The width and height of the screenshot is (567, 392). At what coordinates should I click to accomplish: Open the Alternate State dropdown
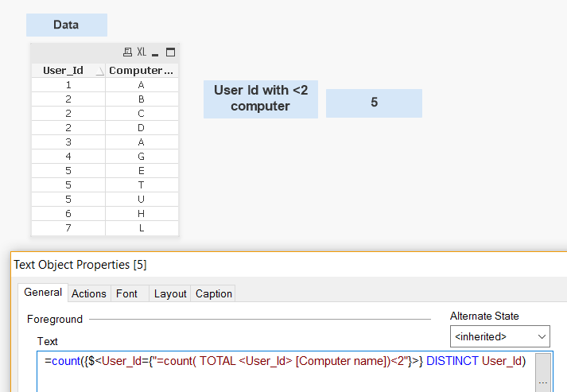(x=500, y=336)
